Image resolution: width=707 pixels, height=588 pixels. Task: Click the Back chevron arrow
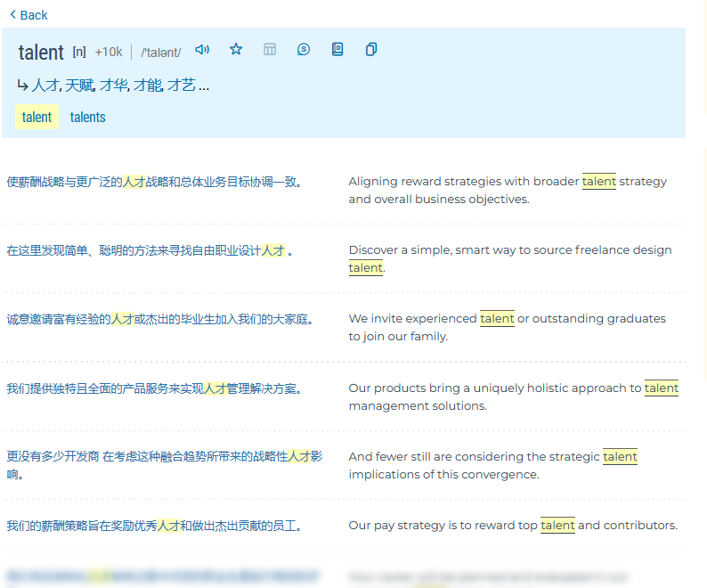pyautogui.click(x=12, y=15)
